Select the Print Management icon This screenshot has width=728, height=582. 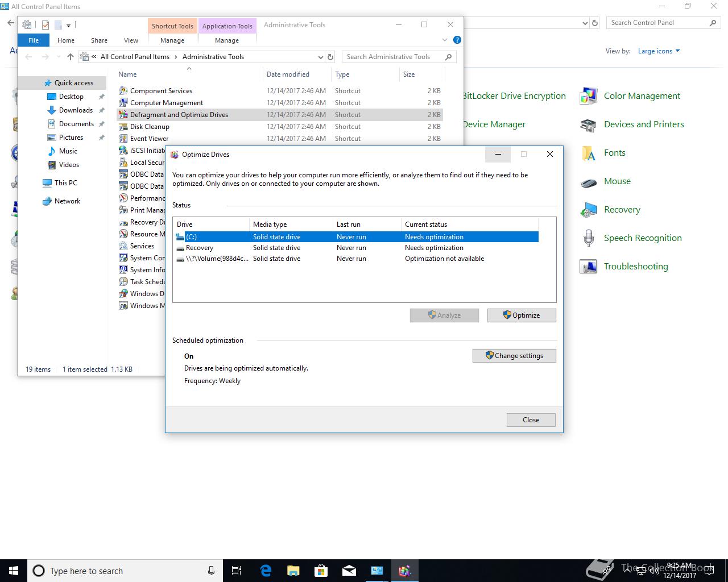(x=123, y=210)
